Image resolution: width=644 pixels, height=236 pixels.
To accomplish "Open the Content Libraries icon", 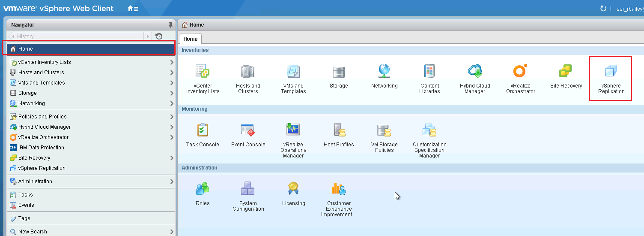I will tap(429, 71).
